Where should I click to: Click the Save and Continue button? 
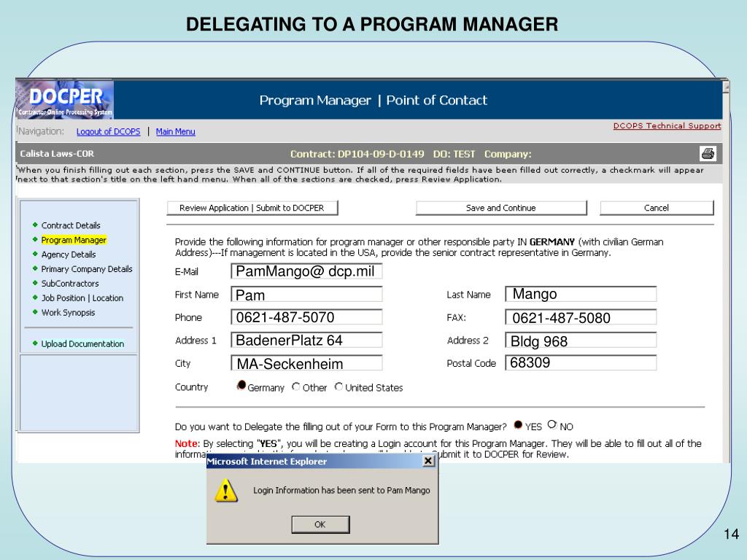[x=501, y=208]
